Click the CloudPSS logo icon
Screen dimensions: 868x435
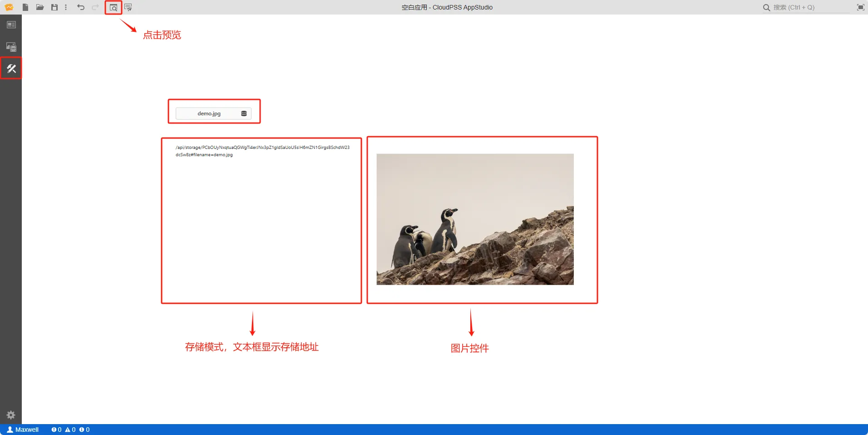[9, 7]
